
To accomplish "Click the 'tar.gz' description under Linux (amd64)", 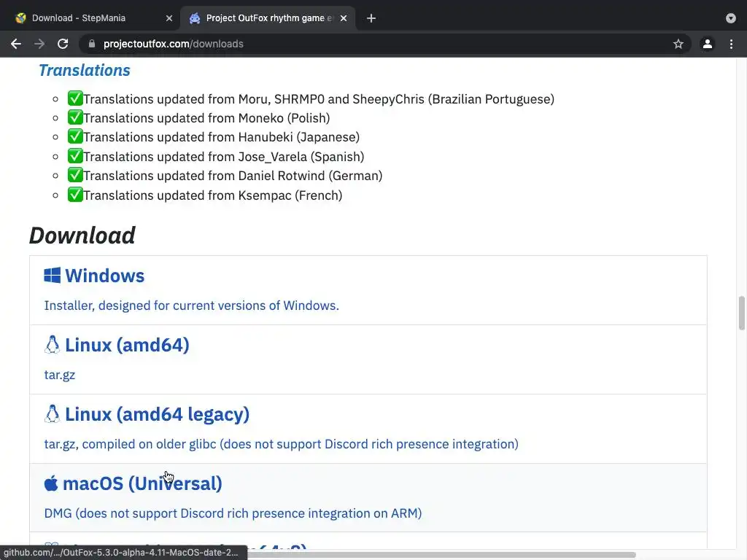I will tap(60, 375).
